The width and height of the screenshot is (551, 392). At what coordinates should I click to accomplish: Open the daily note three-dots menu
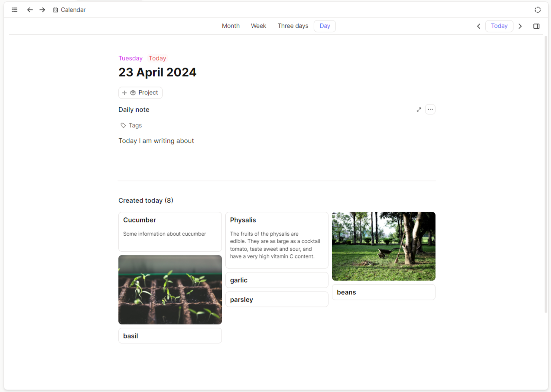click(430, 109)
